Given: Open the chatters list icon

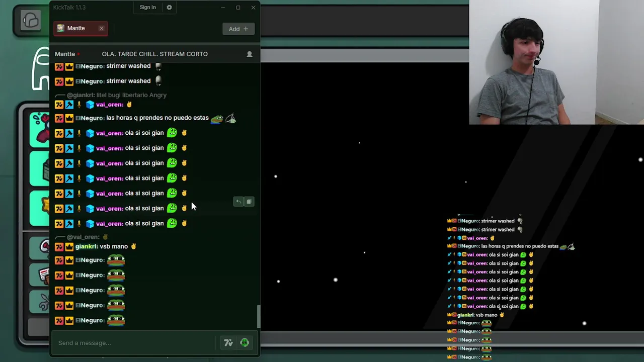Looking at the screenshot, I should coord(249,54).
